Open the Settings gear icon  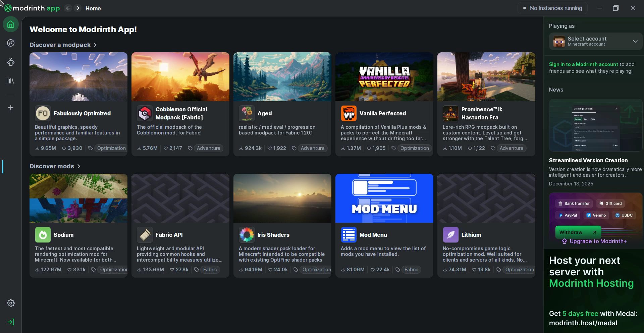[11, 303]
